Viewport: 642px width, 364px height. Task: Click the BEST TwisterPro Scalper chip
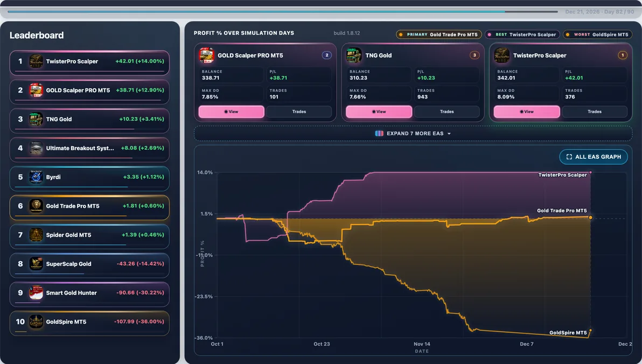tap(522, 34)
